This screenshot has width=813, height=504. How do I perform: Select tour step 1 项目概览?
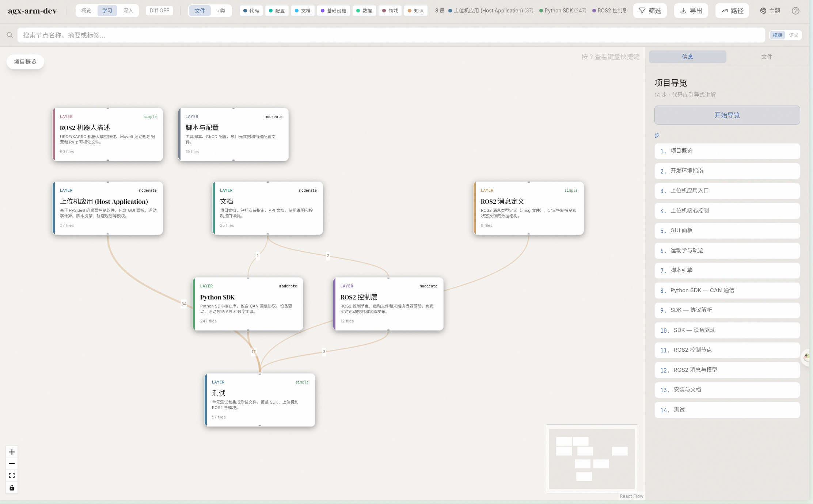pyautogui.click(x=727, y=151)
